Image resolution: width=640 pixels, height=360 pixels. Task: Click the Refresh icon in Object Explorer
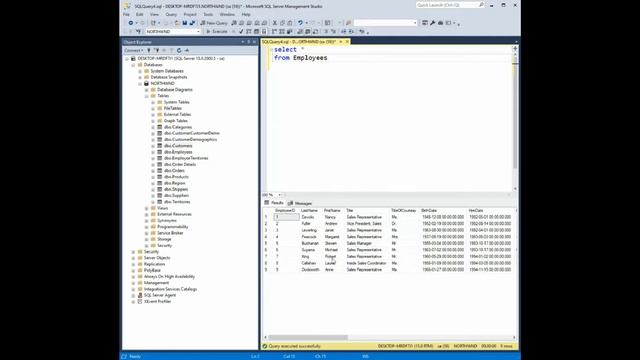[x=179, y=50]
